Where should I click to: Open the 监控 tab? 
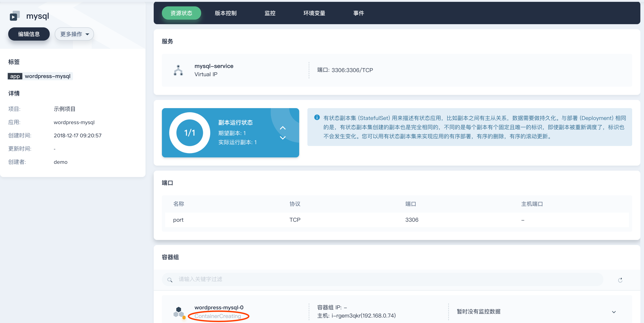[270, 13]
